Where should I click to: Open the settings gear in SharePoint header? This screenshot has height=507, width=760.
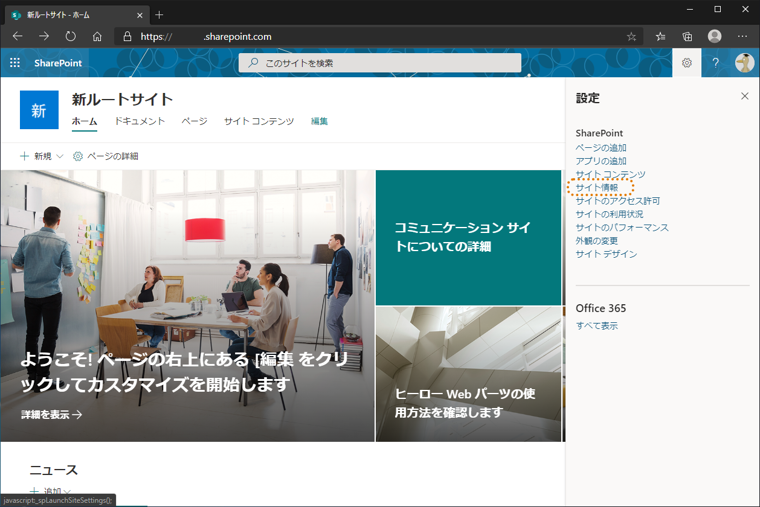tap(686, 63)
